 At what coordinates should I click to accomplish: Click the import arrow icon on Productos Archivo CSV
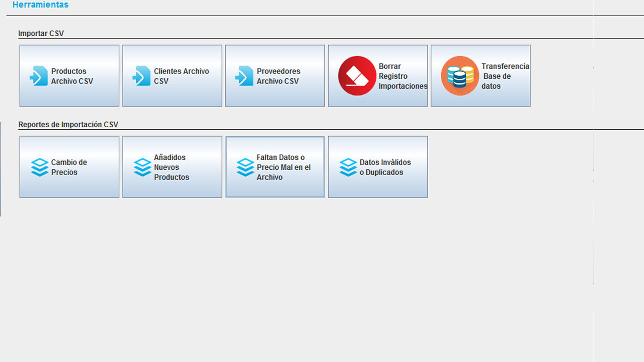coord(39,76)
